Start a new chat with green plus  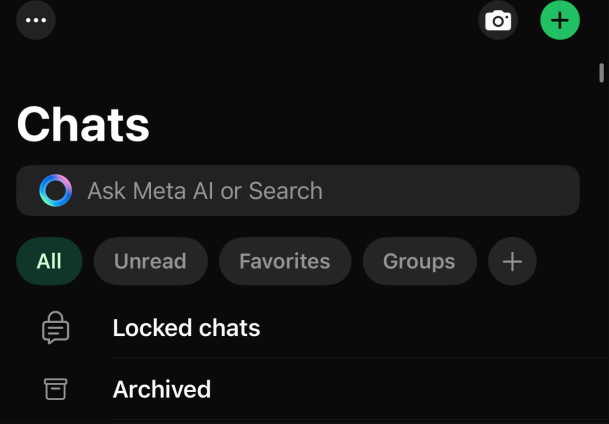[x=560, y=20]
